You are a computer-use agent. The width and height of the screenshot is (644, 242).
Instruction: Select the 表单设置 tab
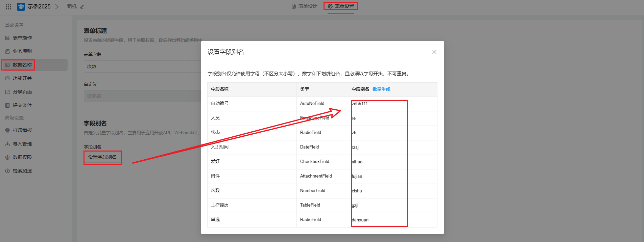point(341,6)
